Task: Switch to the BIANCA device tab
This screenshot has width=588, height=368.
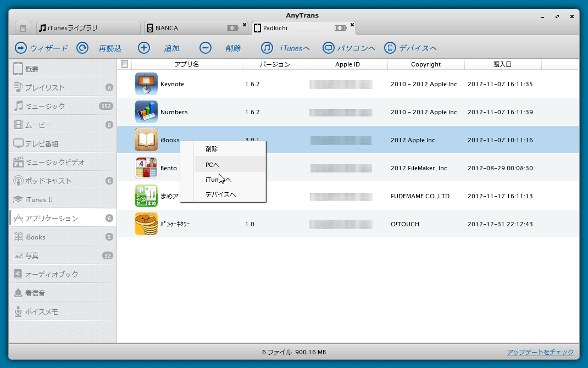Action: tap(195, 28)
